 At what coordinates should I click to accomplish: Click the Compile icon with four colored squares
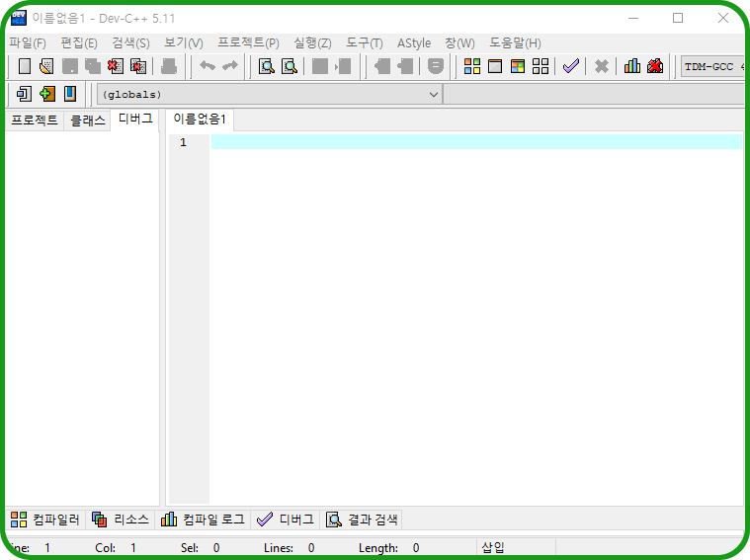(472, 66)
